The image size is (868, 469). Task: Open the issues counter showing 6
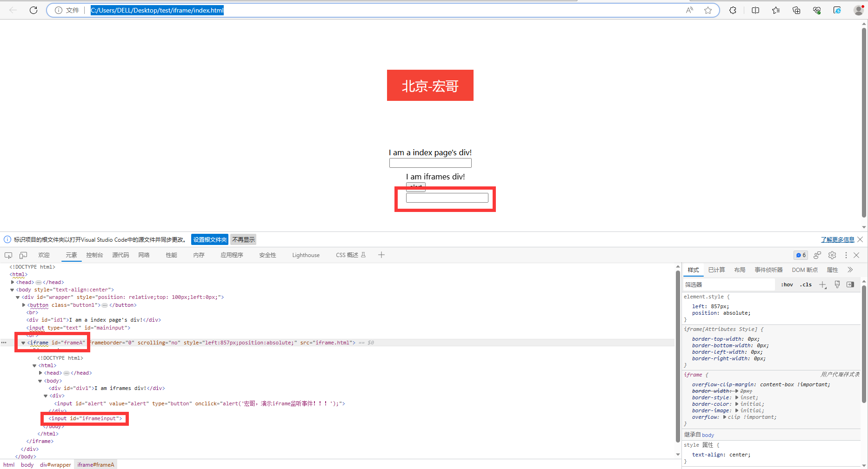click(x=801, y=255)
